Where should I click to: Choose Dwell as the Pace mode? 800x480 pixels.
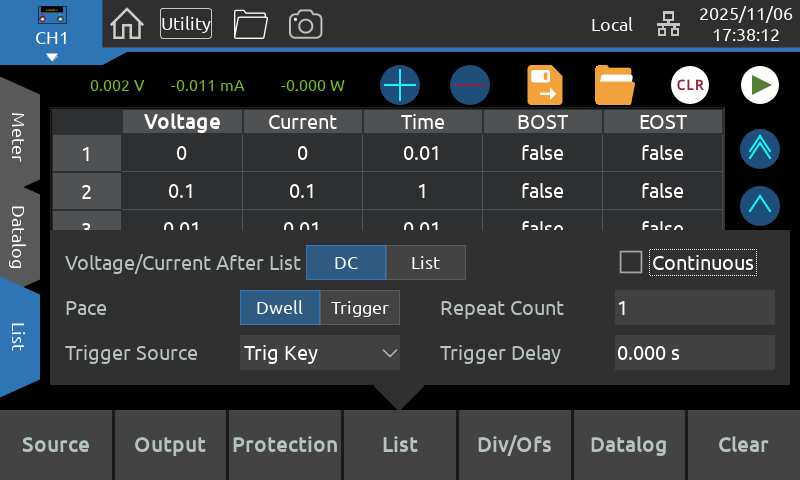point(280,308)
